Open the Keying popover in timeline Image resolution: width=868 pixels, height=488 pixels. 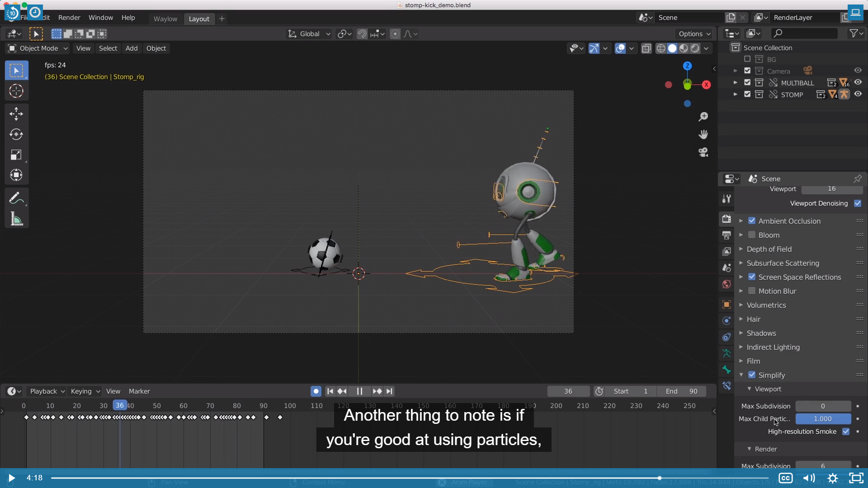click(85, 391)
